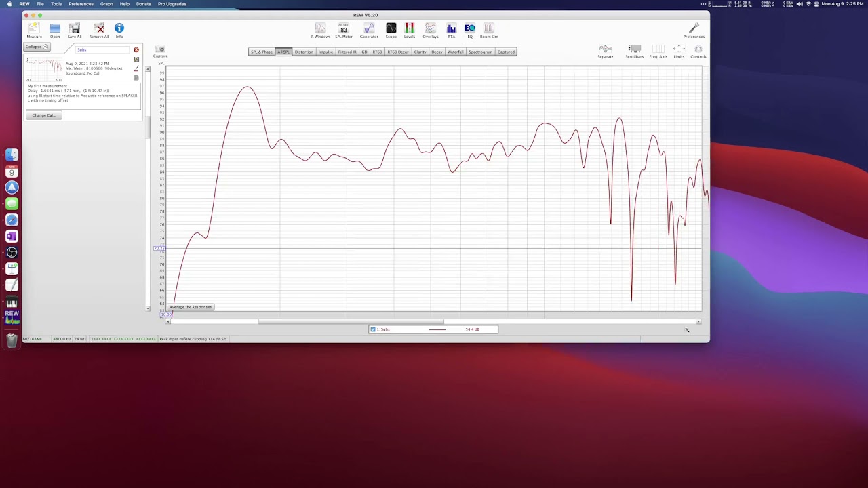Click the Wi-Fi status icon in menu bar
This screenshot has height=488, width=868.
pos(808,4)
